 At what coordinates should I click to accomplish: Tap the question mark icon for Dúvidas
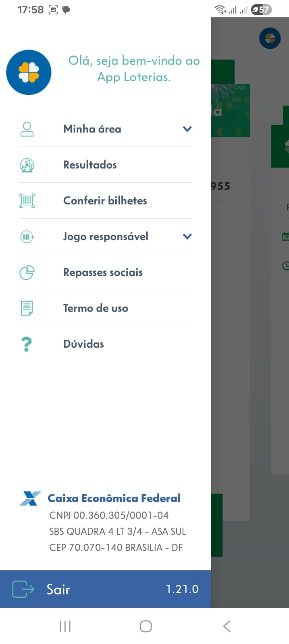(x=27, y=344)
